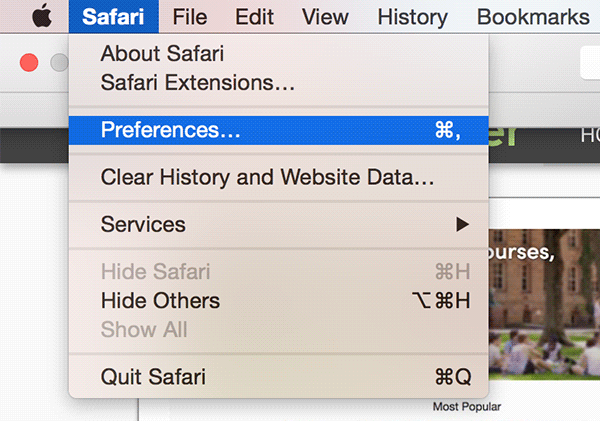The width and height of the screenshot is (600, 421).
Task: Select Safari Extensions… menu item
Action: click(197, 83)
